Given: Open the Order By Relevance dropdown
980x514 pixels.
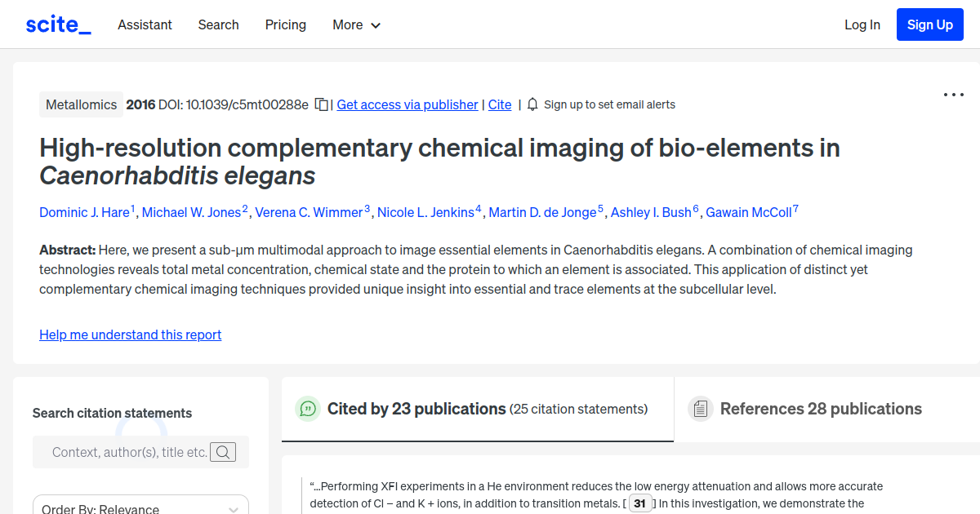Looking at the screenshot, I should (140, 507).
